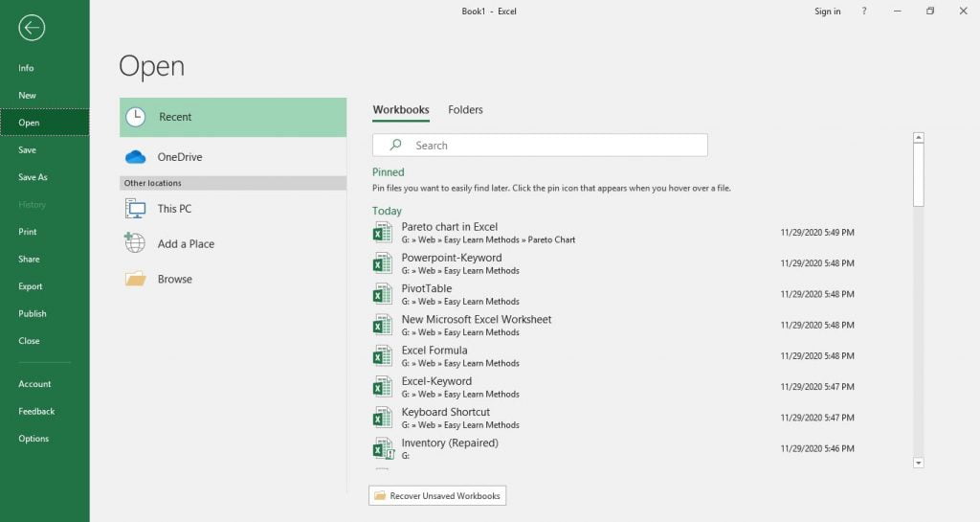Click Recover Unsaved Workbooks button
Viewport: 980px width, 522px height.
[437, 496]
